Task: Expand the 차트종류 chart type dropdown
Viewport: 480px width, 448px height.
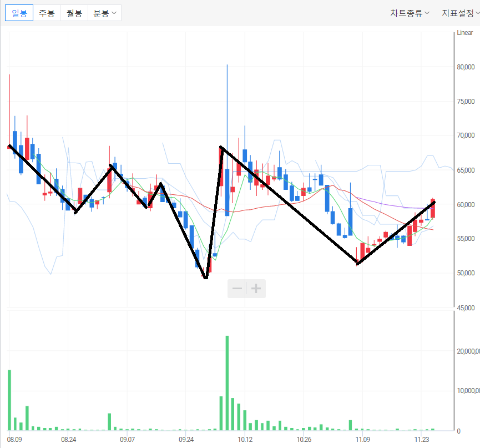Action: [410, 13]
